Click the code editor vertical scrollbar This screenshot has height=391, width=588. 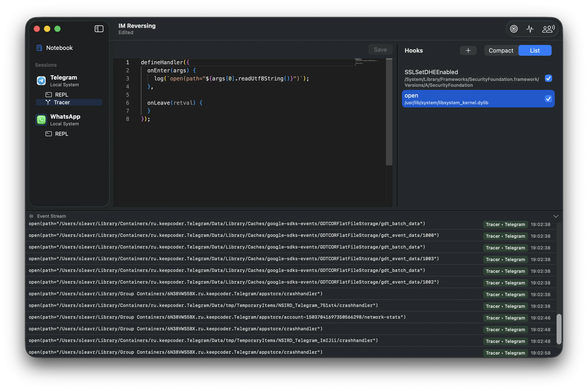point(389,112)
